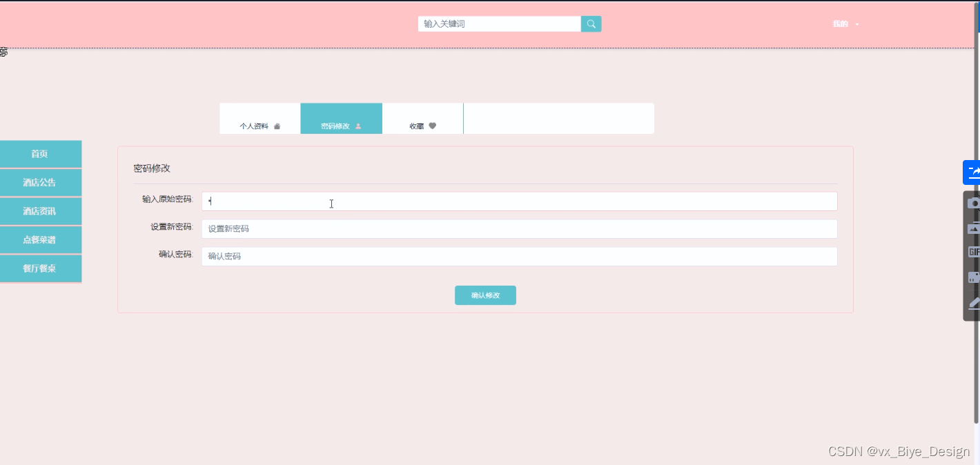This screenshot has width=980, height=465.
Task: Switch to the 个人资料 tab
Action: [x=260, y=119]
